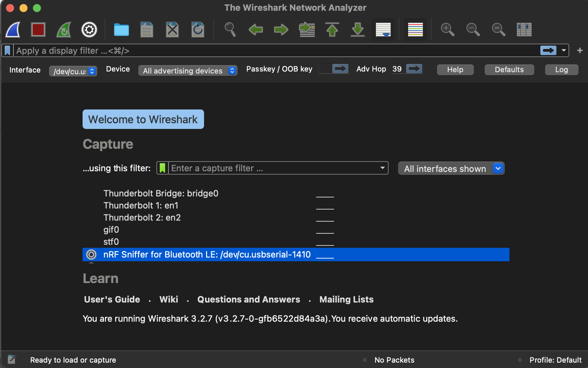Screen dimensions: 588x368
Task: Open the All advertising devices dropdown
Action: coord(188,71)
